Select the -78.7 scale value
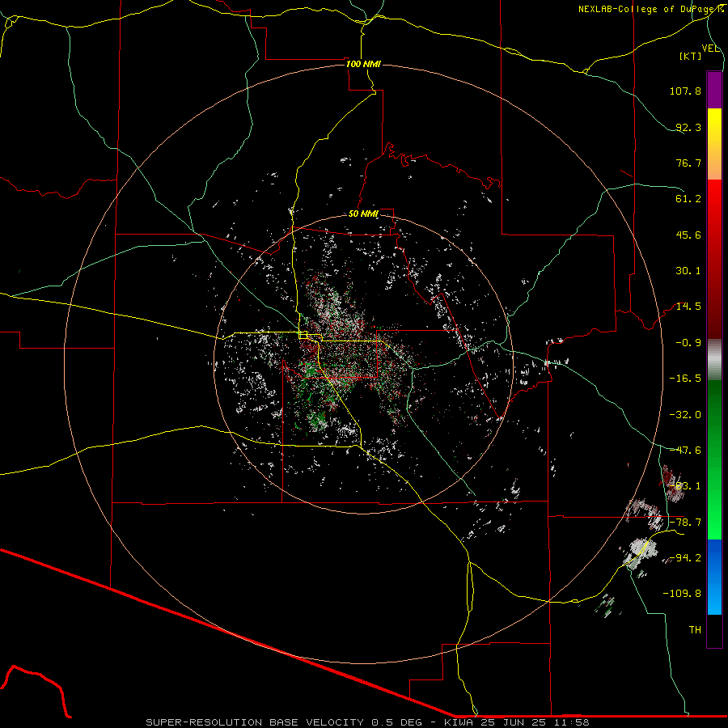The image size is (728, 728). [685, 523]
